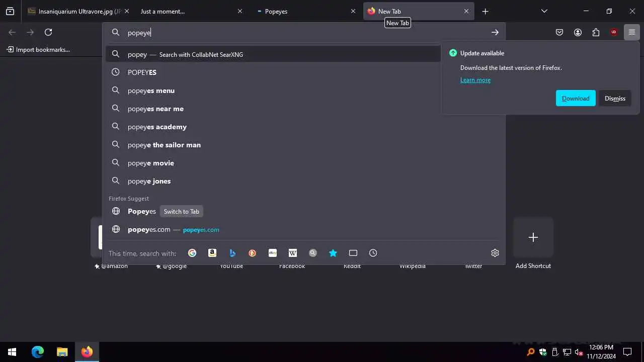
Task: Click the Firefox taskbar icon
Action: [87, 352]
